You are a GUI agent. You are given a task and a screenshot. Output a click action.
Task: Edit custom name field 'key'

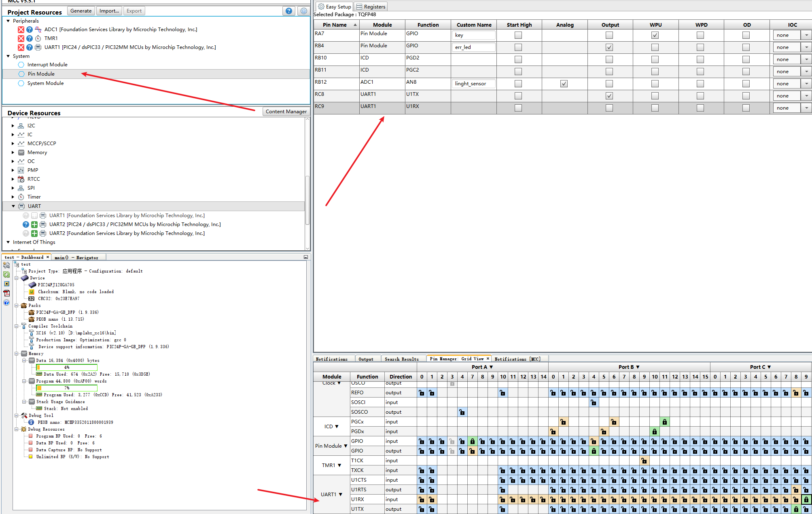473,35
